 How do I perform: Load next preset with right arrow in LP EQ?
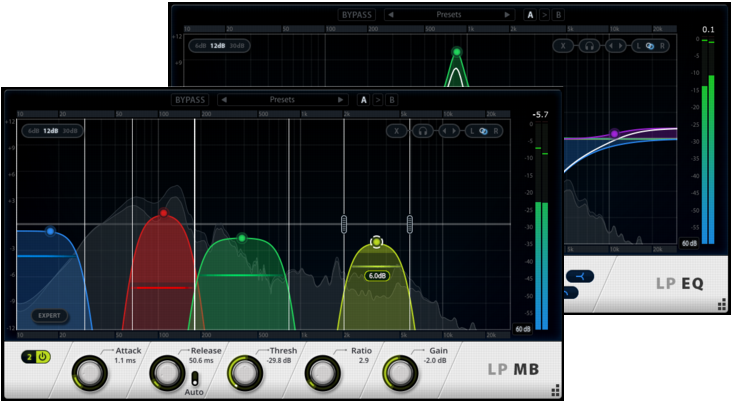coord(507,15)
